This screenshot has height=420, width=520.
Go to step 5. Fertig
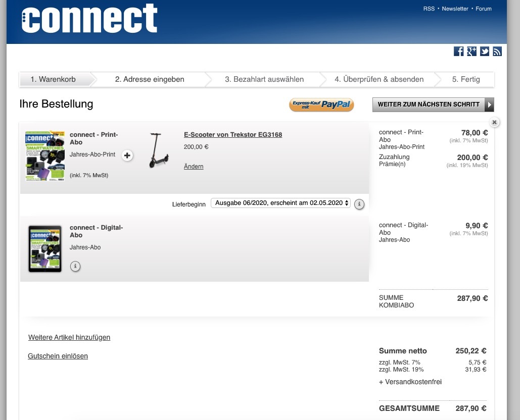click(466, 79)
